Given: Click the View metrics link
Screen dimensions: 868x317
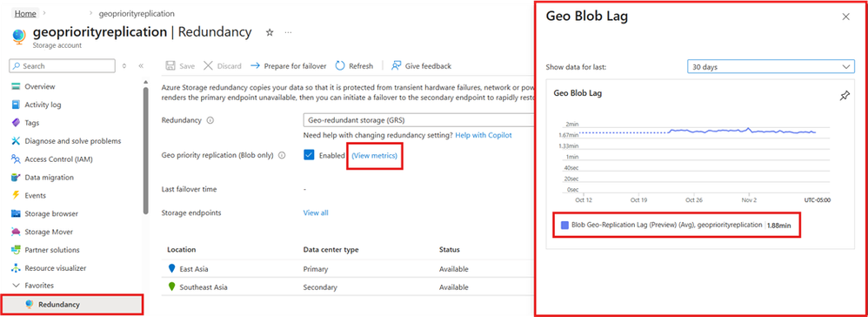Looking at the screenshot, I should 375,156.
